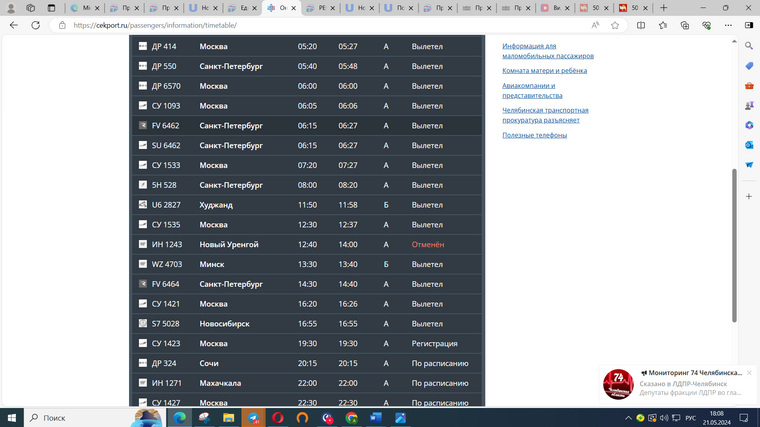Image resolution: width=760 pixels, height=427 pixels.
Task: Open Outlook icon in Edge sidebar
Action: [x=749, y=145]
